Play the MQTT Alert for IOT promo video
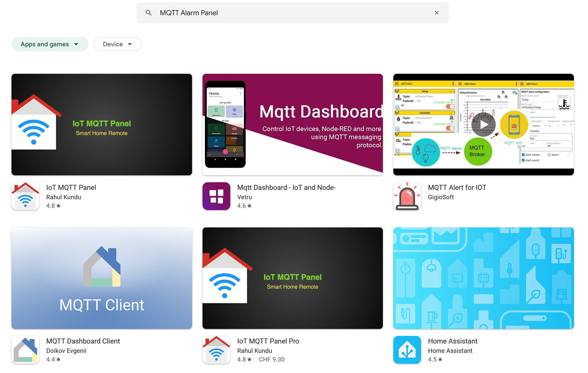 (483, 125)
